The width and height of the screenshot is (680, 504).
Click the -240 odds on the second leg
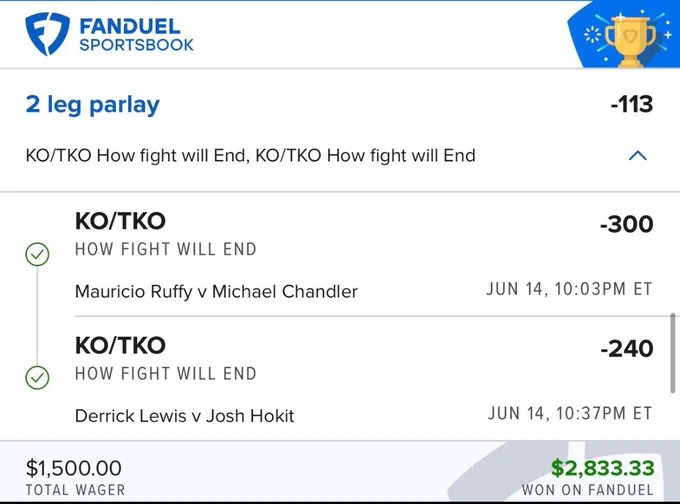(627, 349)
